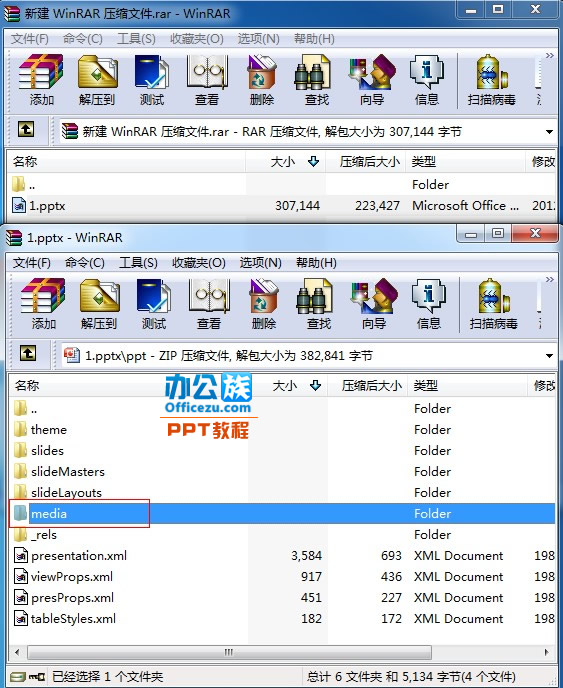Viewport: 563px width, 688px height.
Task: Expand toolbar overflow chevron in 1.pptx window
Action: coord(550,280)
